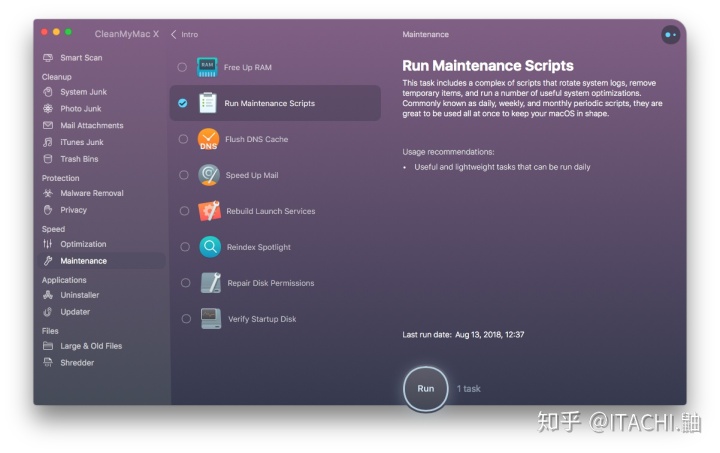The height and width of the screenshot is (453, 720).
Task: Click the Flush DNS Cache orange icon
Action: [x=208, y=139]
